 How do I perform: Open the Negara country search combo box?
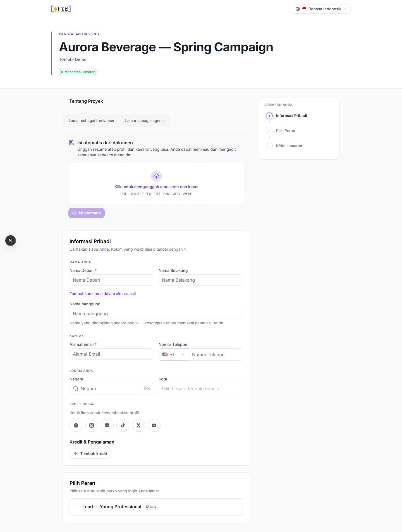[112, 389]
